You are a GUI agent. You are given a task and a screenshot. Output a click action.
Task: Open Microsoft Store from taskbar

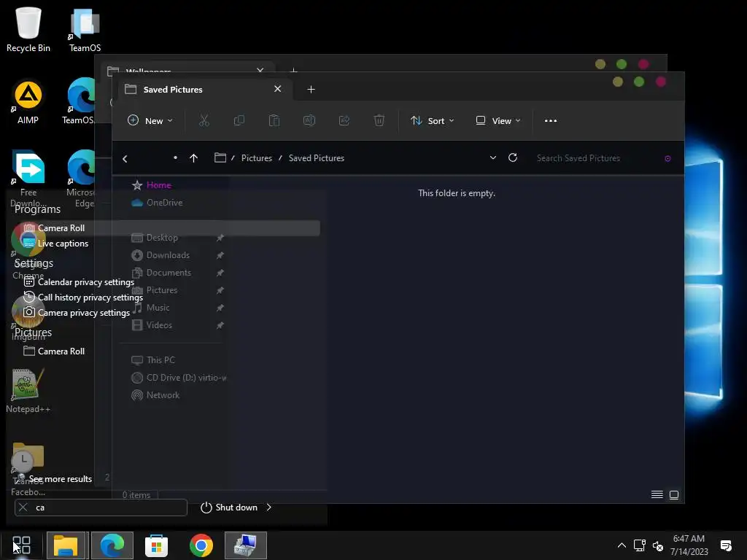coord(156,545)
